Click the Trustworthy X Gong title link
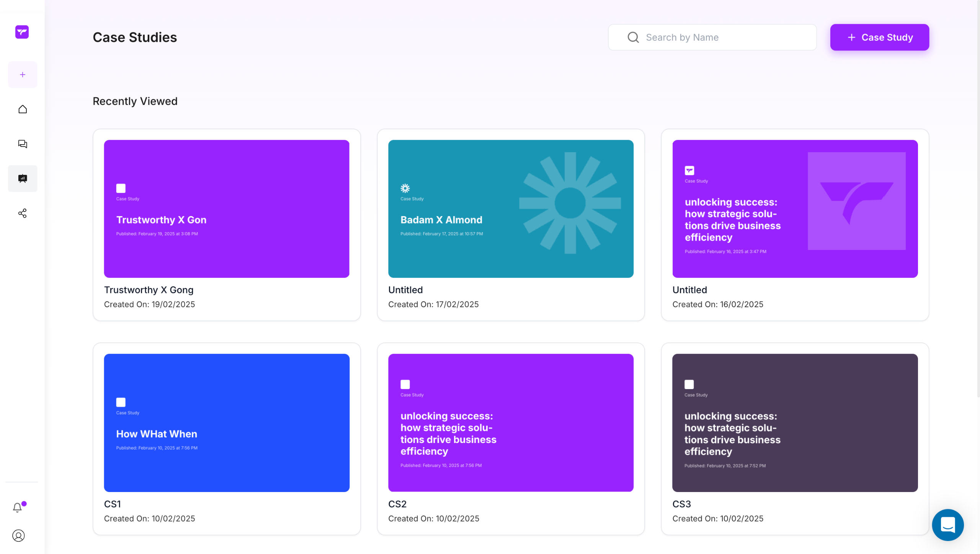The width and height of the screenshot is (980, 554). pyautogui.click(x=149, y=290)
